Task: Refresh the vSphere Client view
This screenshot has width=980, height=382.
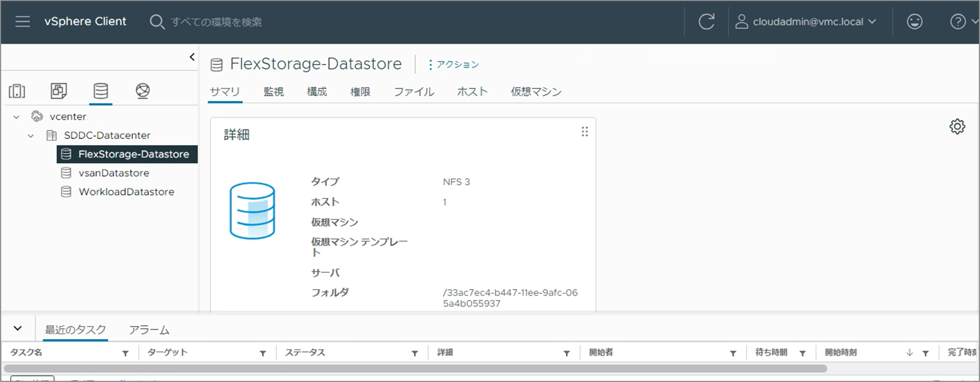Action: click(x=706, y=22)
